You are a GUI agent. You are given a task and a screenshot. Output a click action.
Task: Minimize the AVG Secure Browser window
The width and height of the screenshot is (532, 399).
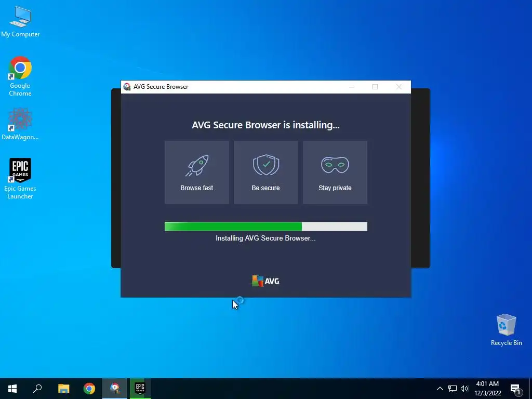click(x=352, y=87)
